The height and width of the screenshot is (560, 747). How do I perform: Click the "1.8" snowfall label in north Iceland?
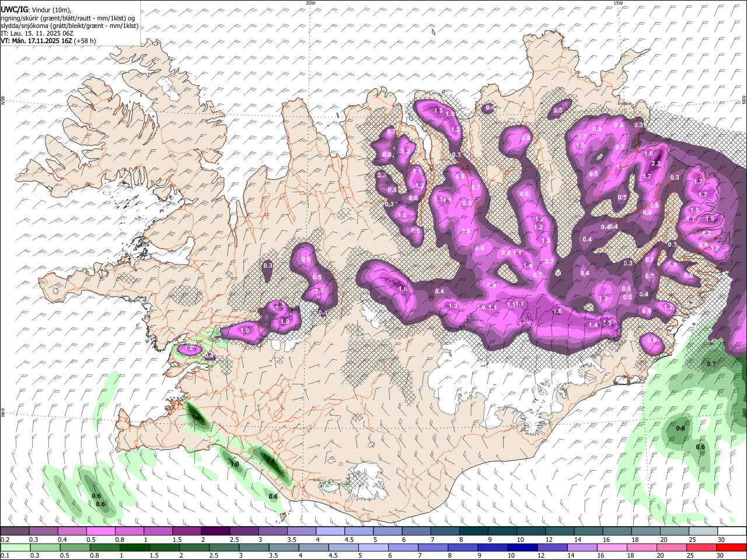point(438,110)
